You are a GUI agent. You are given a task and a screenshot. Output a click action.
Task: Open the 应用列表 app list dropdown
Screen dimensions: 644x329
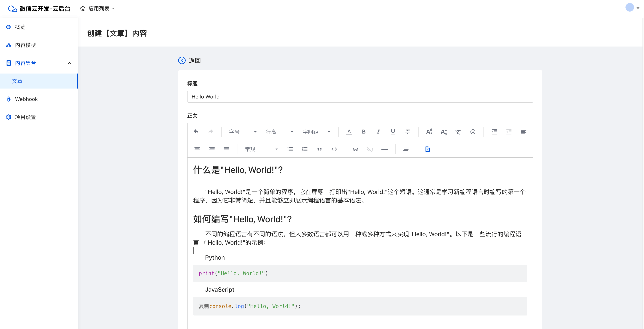(x=98, y=8)
